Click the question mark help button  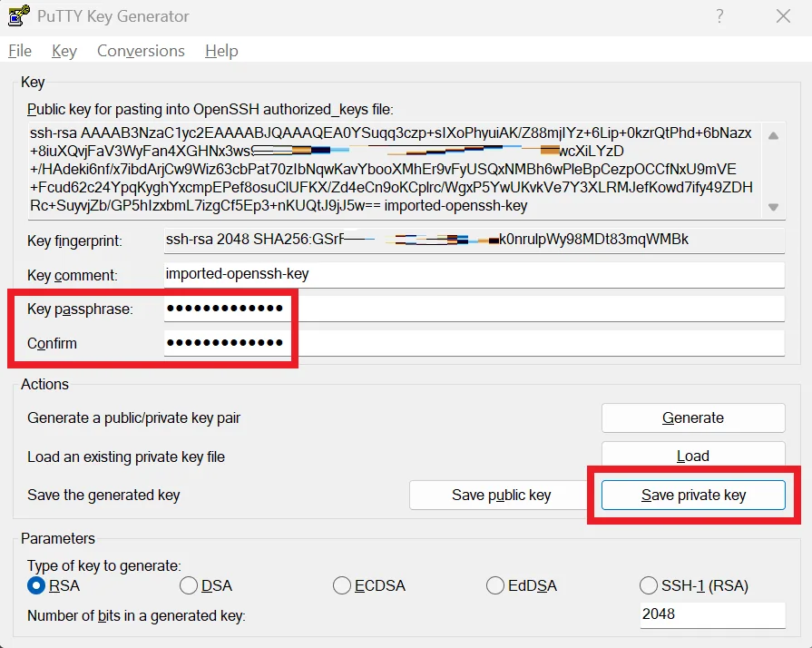coord(719,16)
